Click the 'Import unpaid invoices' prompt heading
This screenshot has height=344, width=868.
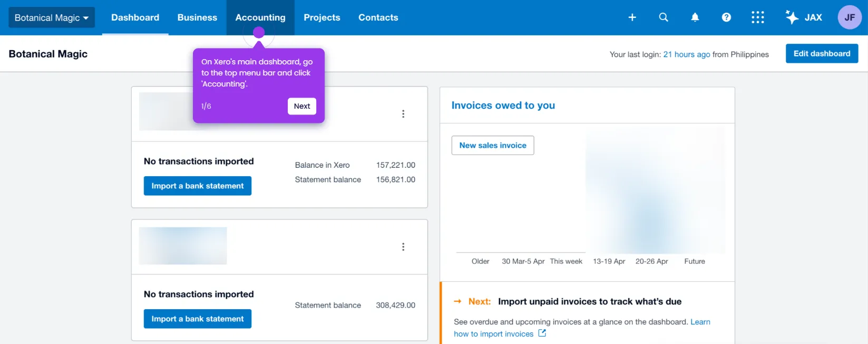point(590,301)
